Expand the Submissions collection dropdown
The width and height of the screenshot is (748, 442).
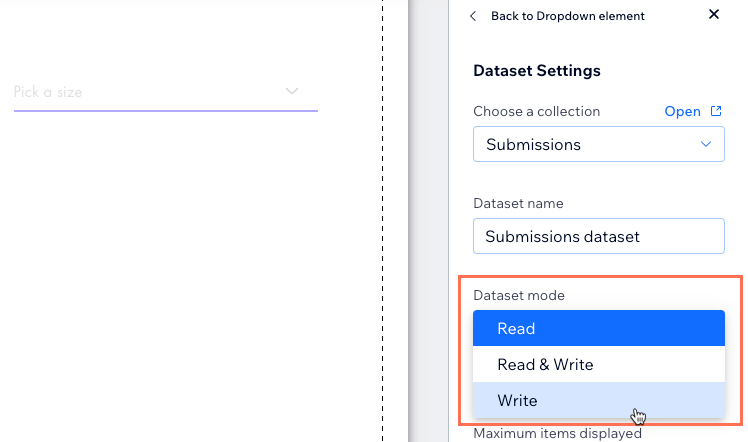(599, 144)
